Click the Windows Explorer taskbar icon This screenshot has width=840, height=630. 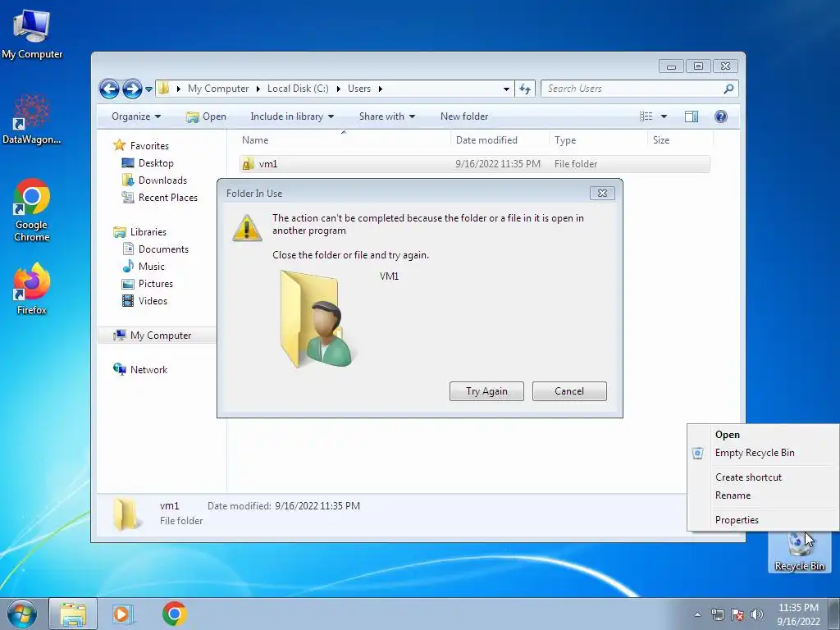coord(73,614)
